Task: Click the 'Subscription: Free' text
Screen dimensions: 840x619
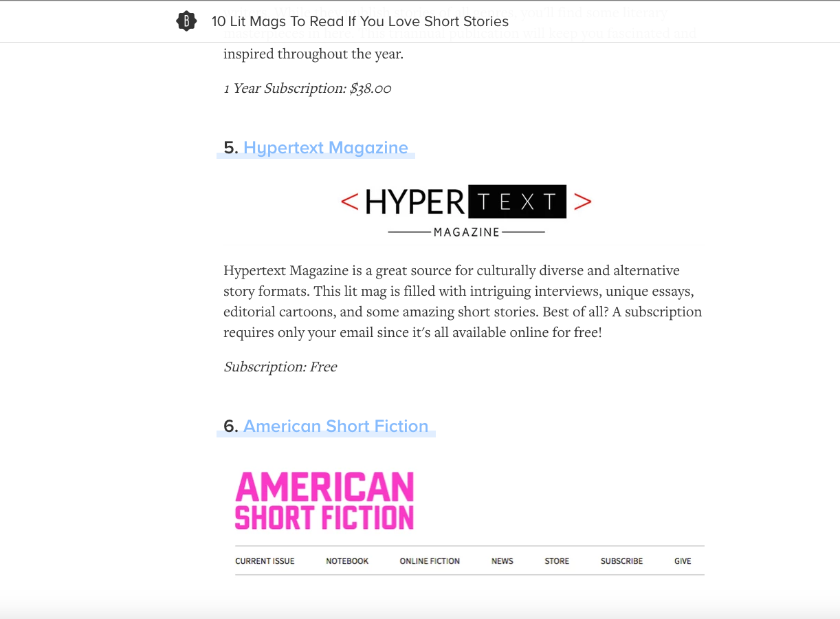Action: tap(280, 367)
